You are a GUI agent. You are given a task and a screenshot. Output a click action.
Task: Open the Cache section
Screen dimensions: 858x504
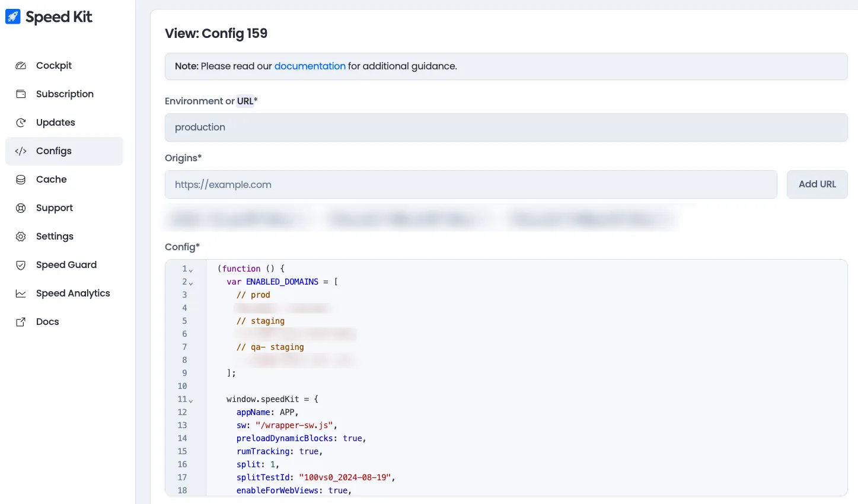point(64,179)
